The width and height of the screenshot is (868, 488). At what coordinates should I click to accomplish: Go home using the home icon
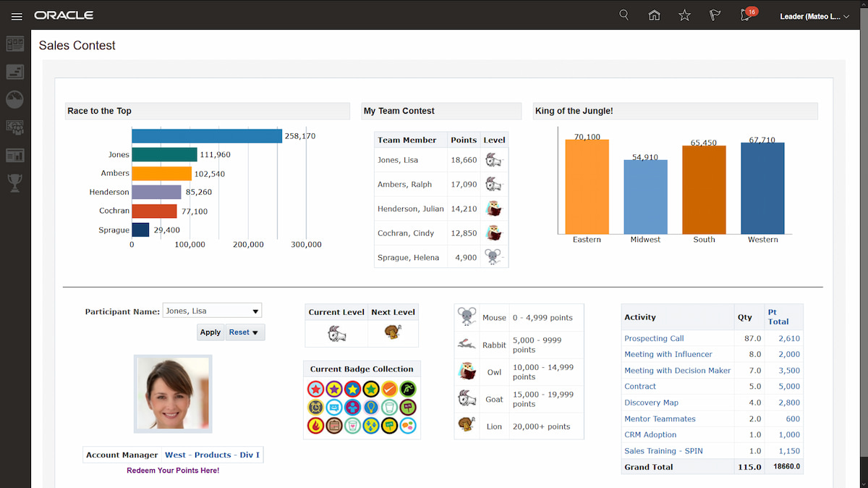point(654,15)
